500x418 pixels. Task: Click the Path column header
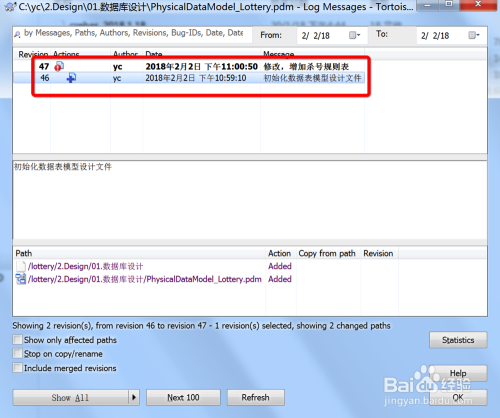click(x=24, y=253)
